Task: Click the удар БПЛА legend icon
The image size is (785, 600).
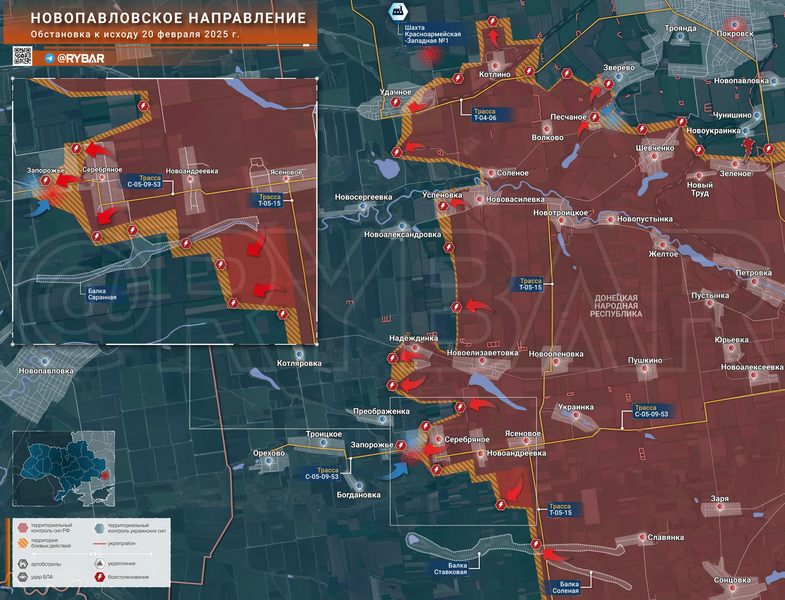Action: (x=22, y=578)
